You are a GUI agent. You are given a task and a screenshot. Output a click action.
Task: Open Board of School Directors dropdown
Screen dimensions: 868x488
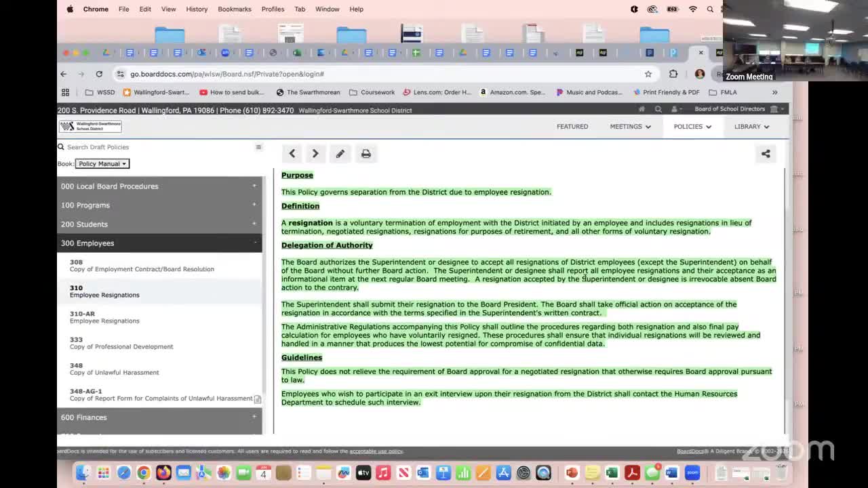tap(739, 109)
